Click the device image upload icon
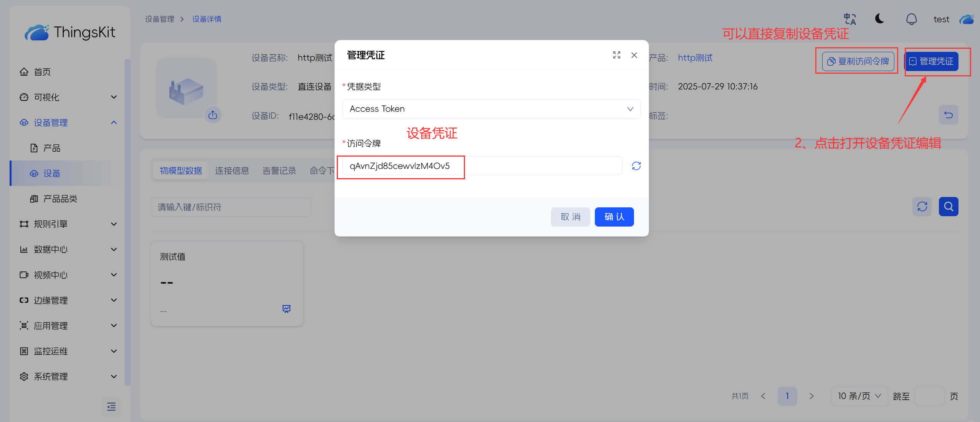The height and width of the screenshot is (422, 980). (x=213, y=115)
